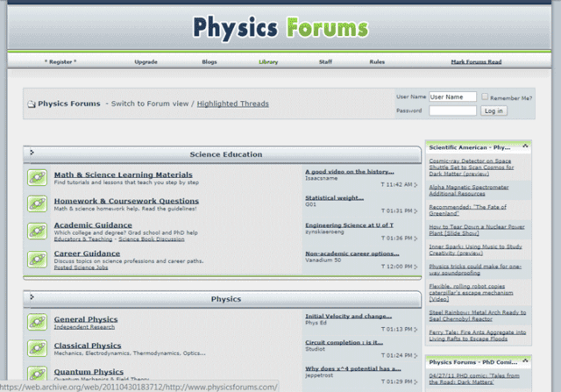Go to last post arrow at T 01:24 PM
The image size is (561, 392).
tap(415, 355)
